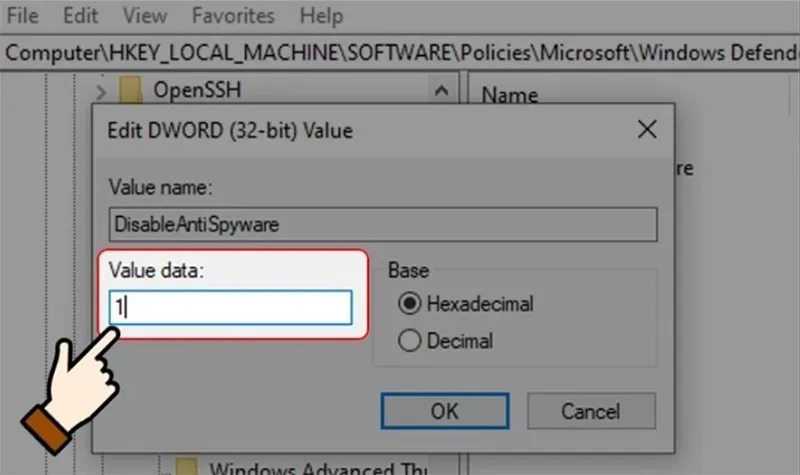800x475 pixels.
Task: Click the Edit DWORD dialog title bar
Action: (350, 130)
